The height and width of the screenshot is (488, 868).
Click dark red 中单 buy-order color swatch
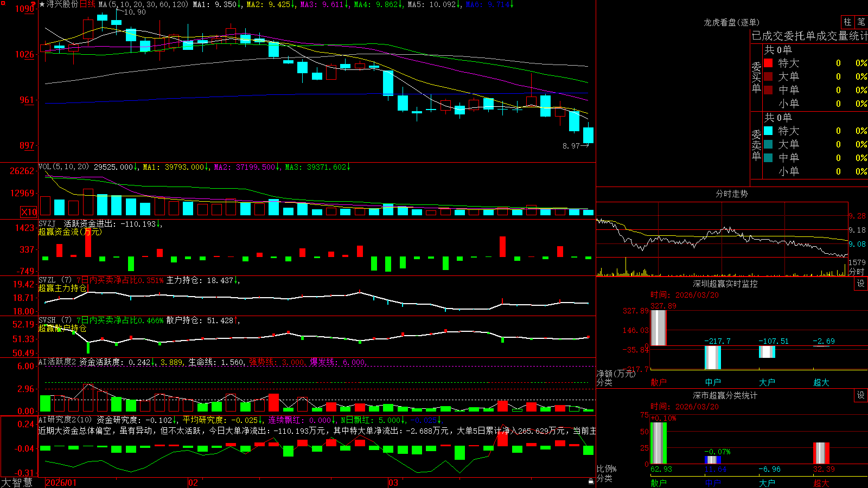point(768,90)
